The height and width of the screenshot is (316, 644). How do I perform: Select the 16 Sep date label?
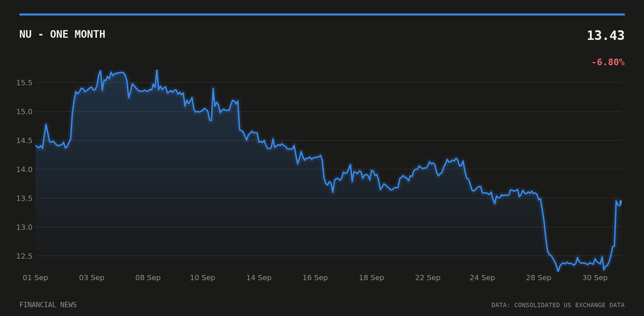pos(315,278)
